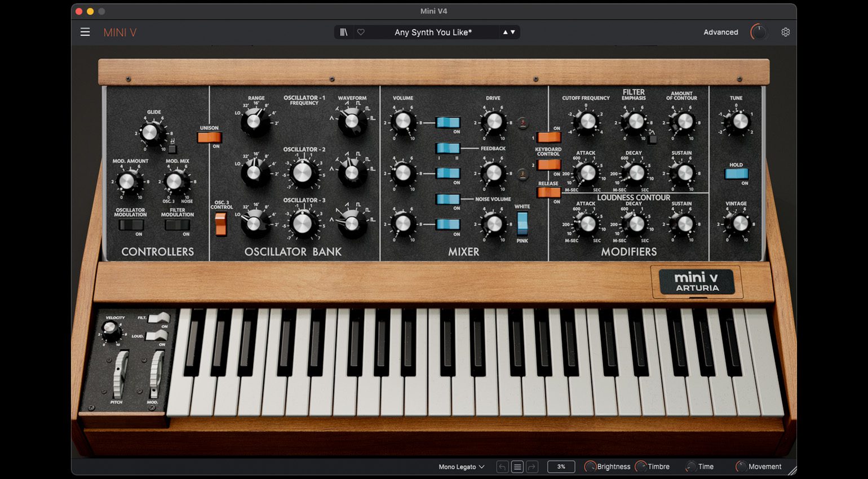Toggle the Oscillator Modulation switch

(131, 225)
